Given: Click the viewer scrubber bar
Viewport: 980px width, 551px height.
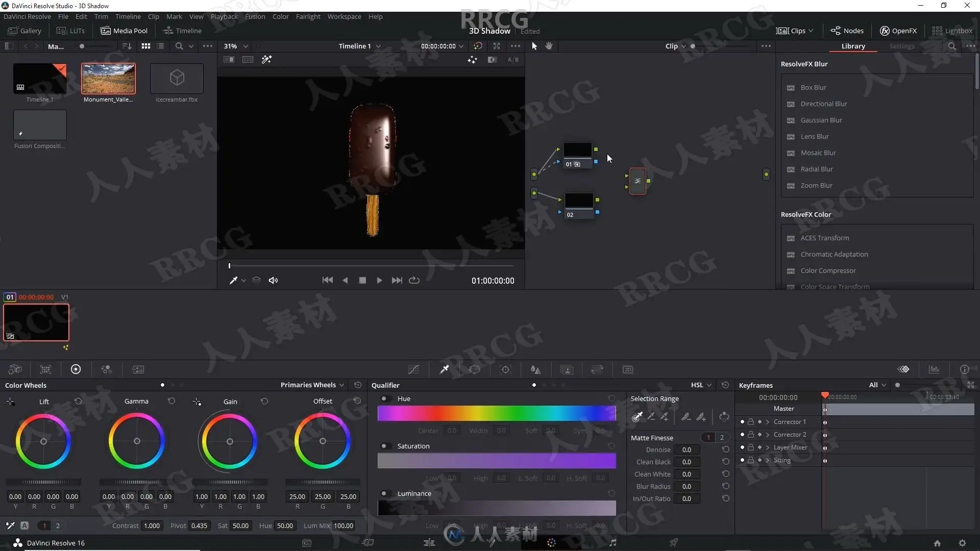Looking at the screenshot, I should click(x=371, y=266).
